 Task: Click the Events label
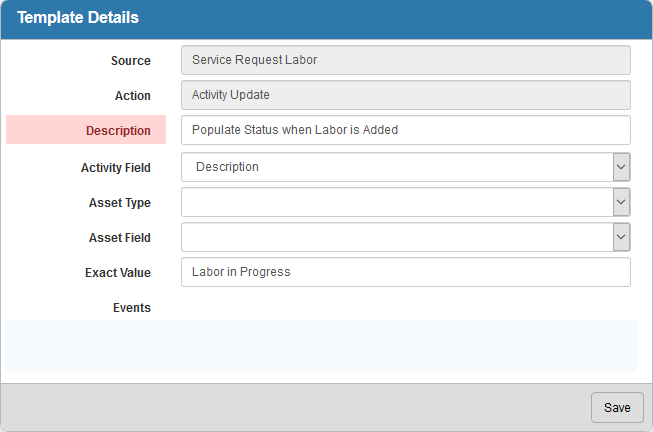[x=132, y=307]
